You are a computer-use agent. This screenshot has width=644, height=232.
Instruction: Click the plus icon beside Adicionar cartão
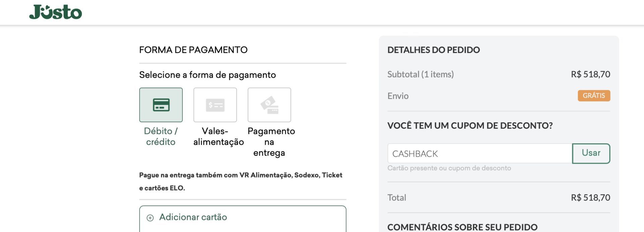150,218
